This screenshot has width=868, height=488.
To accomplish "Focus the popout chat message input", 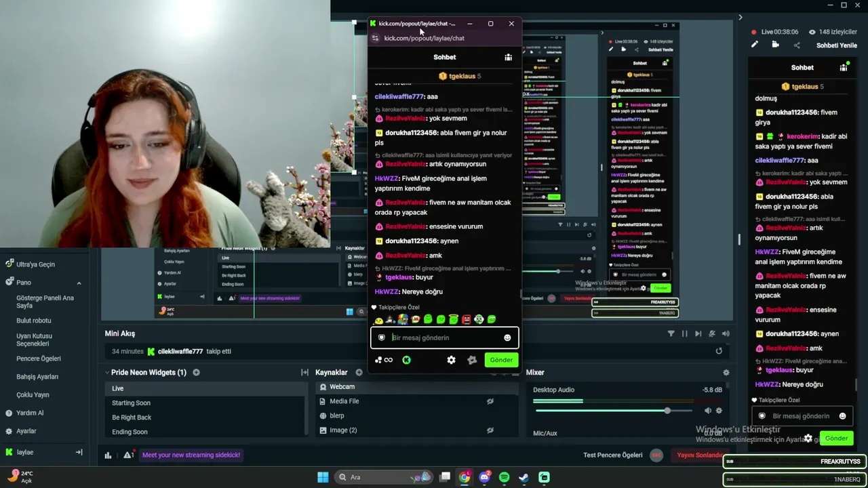I will 444,338.
